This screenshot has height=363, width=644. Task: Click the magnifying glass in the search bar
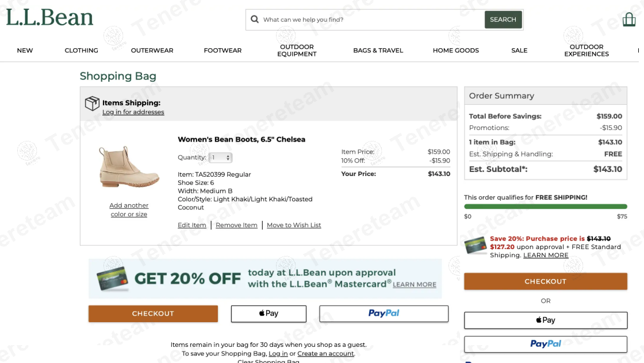point(254,19)
